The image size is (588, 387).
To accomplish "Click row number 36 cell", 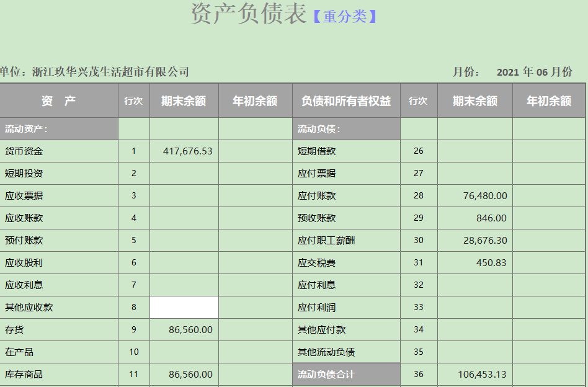I will (x=419, y=374).
